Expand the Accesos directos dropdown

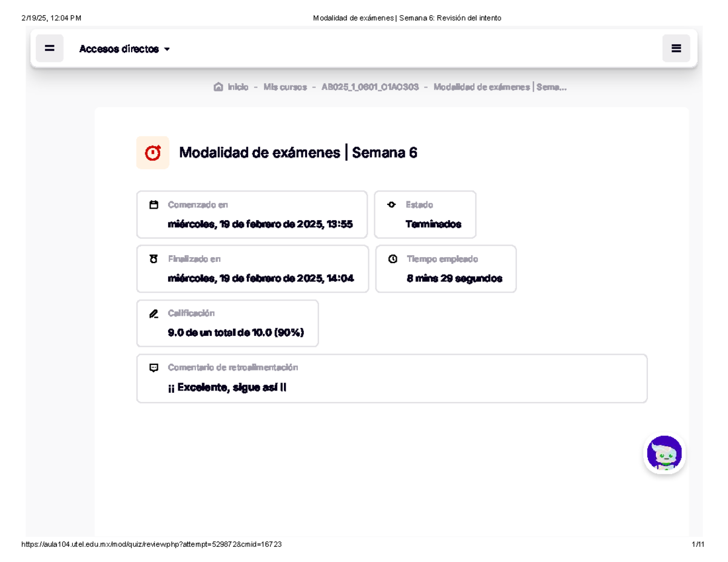click(120, 49)
